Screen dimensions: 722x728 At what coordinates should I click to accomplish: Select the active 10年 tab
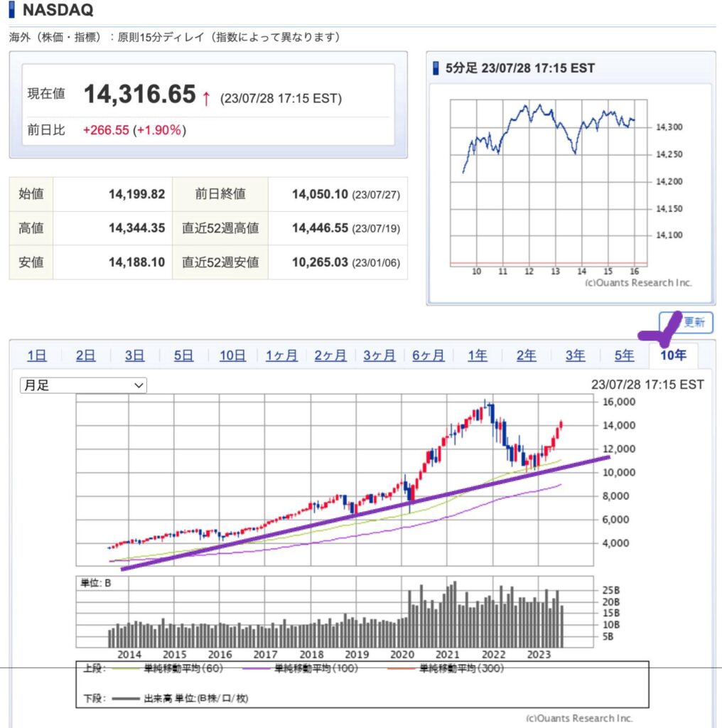point(673,355)
